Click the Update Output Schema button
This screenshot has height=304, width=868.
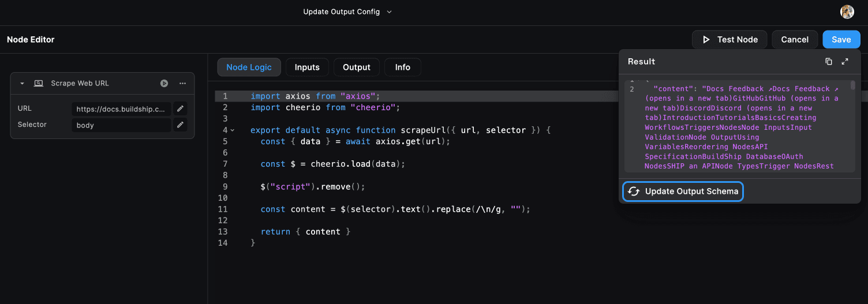coord(683,192)
